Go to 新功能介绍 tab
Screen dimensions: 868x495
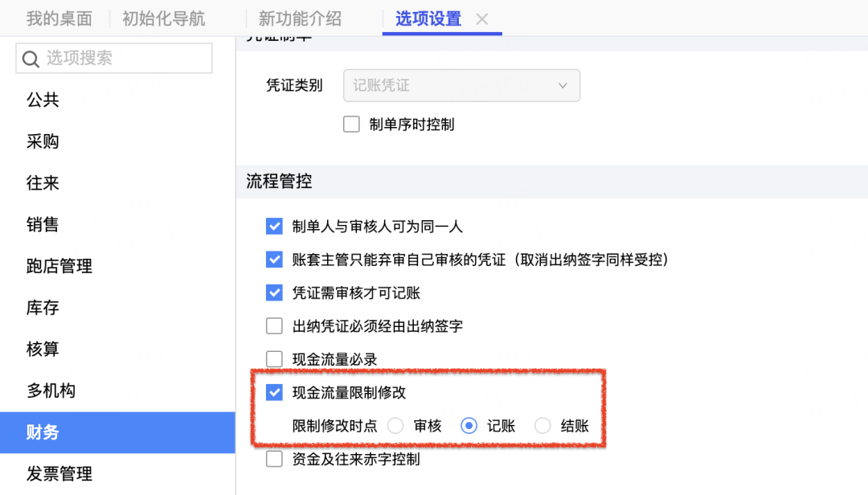[300, 18]
